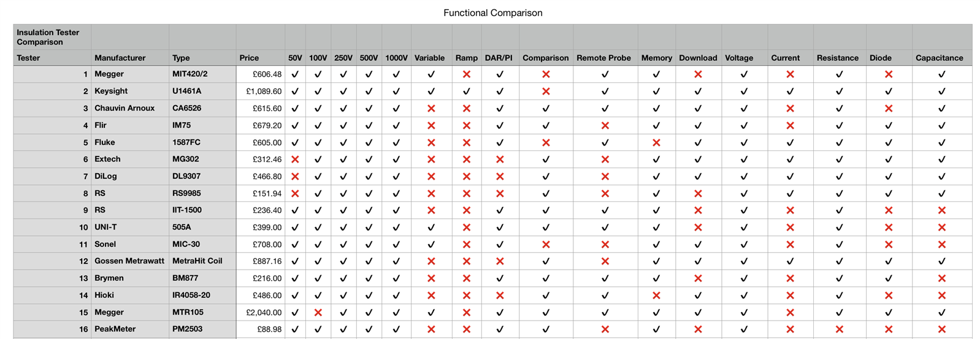Click the Variable checkmark for UNI-T 505A
The image size is (980, 339).
tap(431, 227)
